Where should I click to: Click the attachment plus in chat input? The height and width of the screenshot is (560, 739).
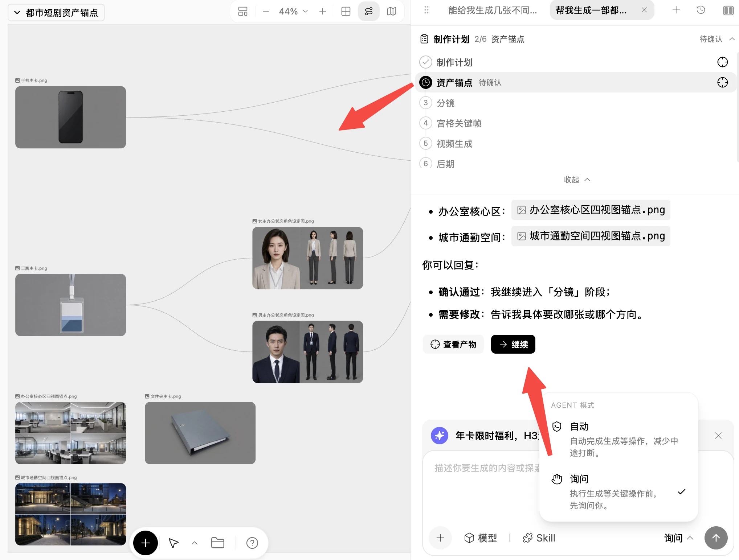click(440, 538)
